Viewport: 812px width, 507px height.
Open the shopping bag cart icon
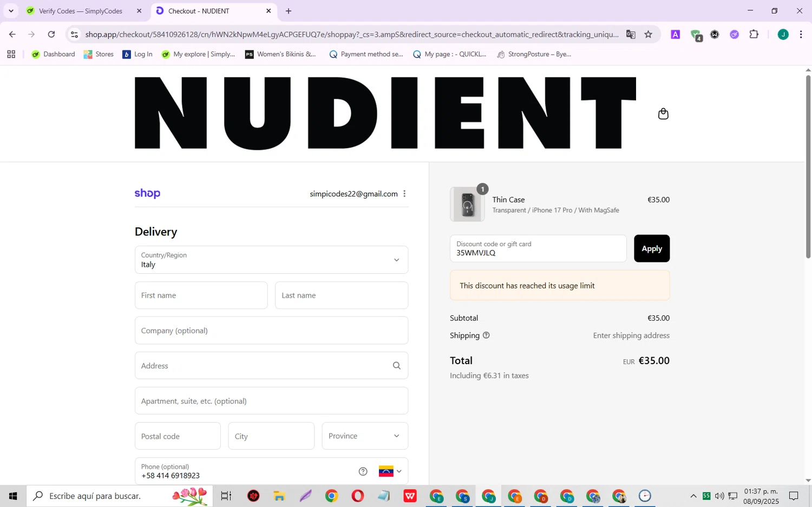(663, 114)
